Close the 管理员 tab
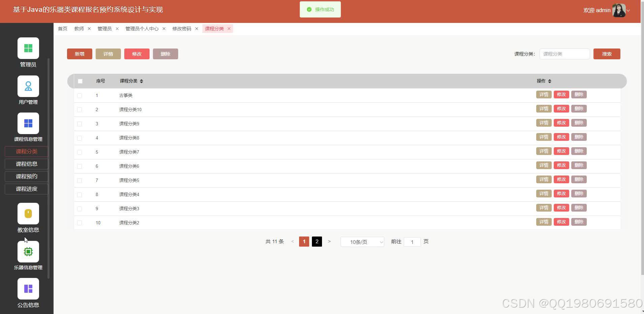 [x=117, y=29]
